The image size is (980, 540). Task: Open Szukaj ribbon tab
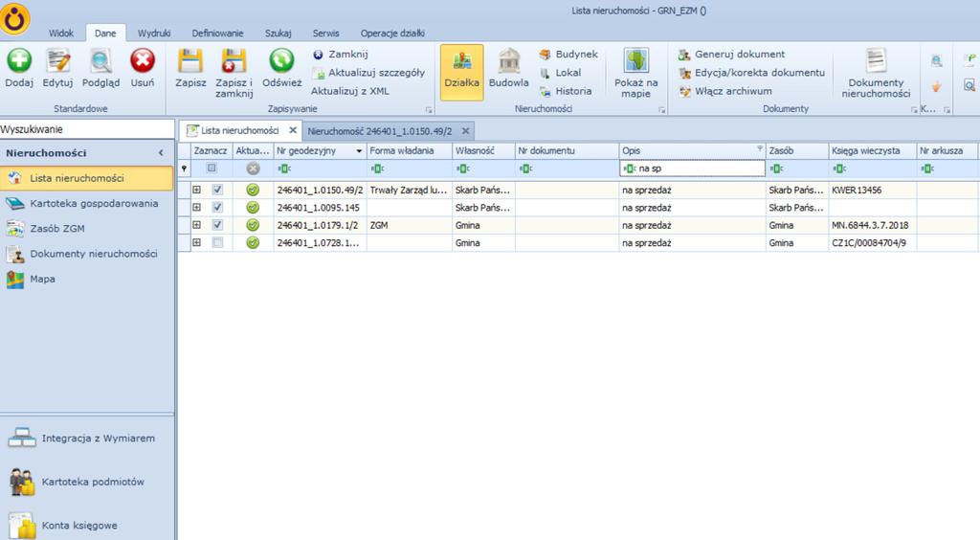[x=278, y=34]
